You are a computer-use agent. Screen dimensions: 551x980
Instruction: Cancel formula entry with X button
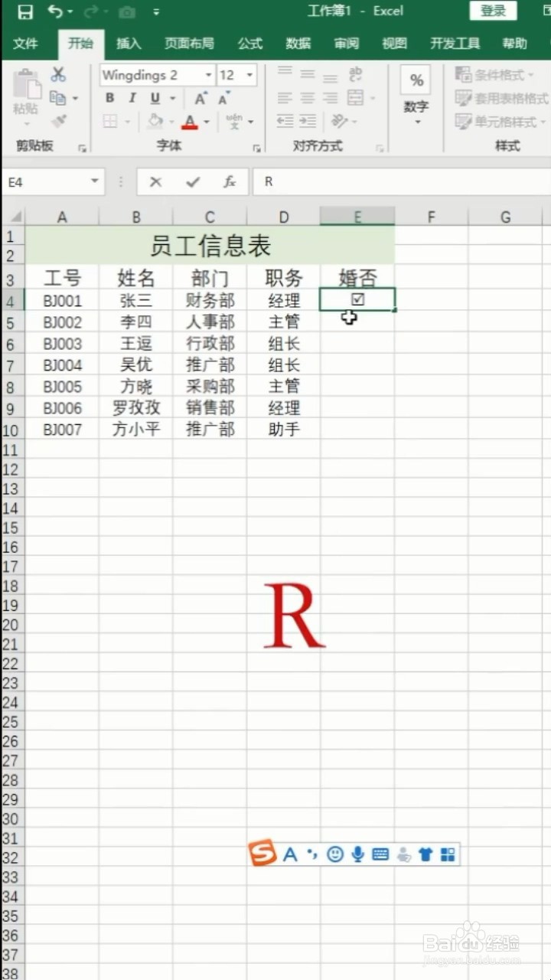(x=155, y=181)
